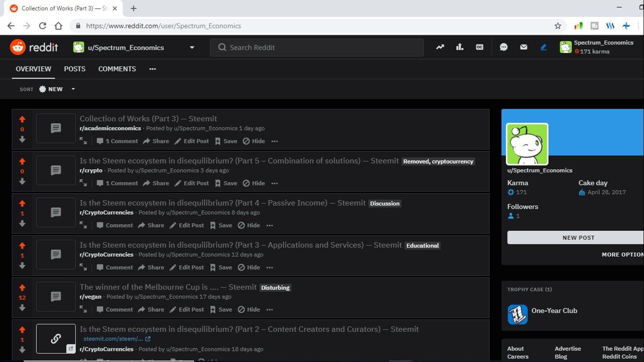Focus the Search Reddit field
Screen dimensions: 644x362
(317, 48)
